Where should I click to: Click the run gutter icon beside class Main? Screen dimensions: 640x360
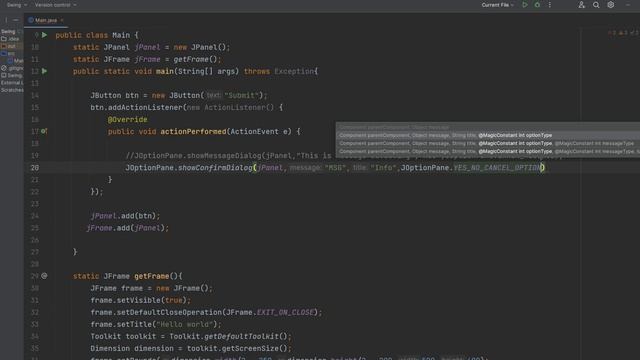click(x=44, y=35)
